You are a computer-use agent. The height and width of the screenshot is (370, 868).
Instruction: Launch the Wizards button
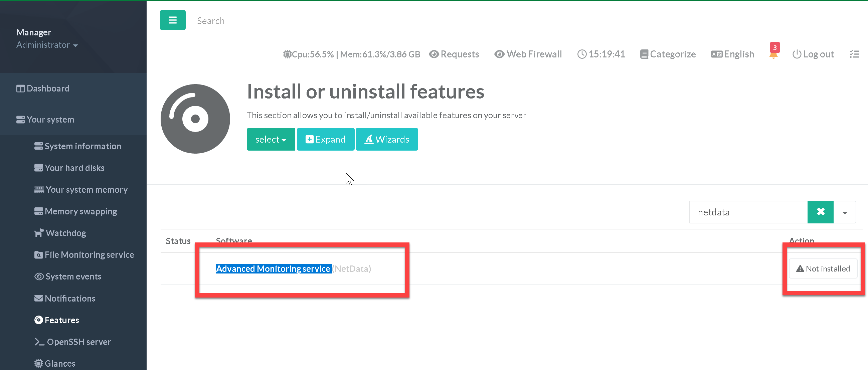click(x=387, y=139)
